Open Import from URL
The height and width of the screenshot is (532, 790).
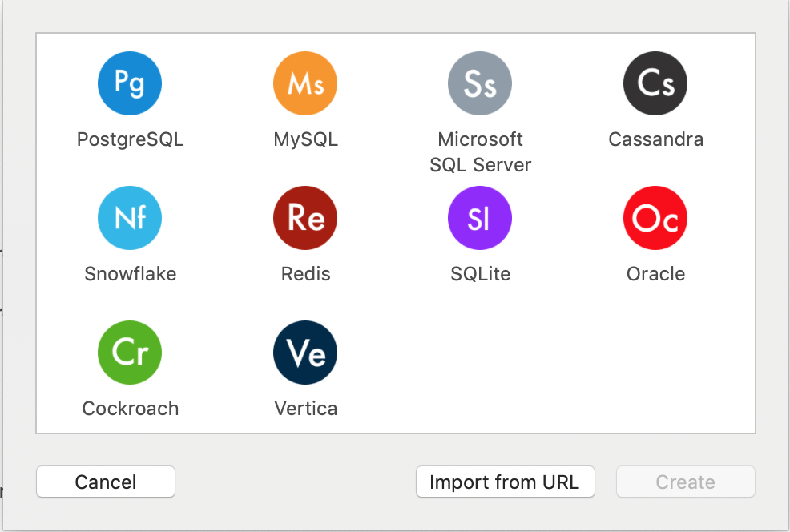pyautogui.click(x=506, y=482)
